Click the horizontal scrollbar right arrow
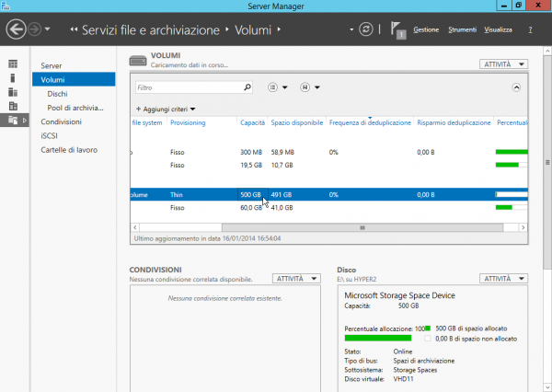The height and width of the screenshot is (392, 552). tap(523, 227)
